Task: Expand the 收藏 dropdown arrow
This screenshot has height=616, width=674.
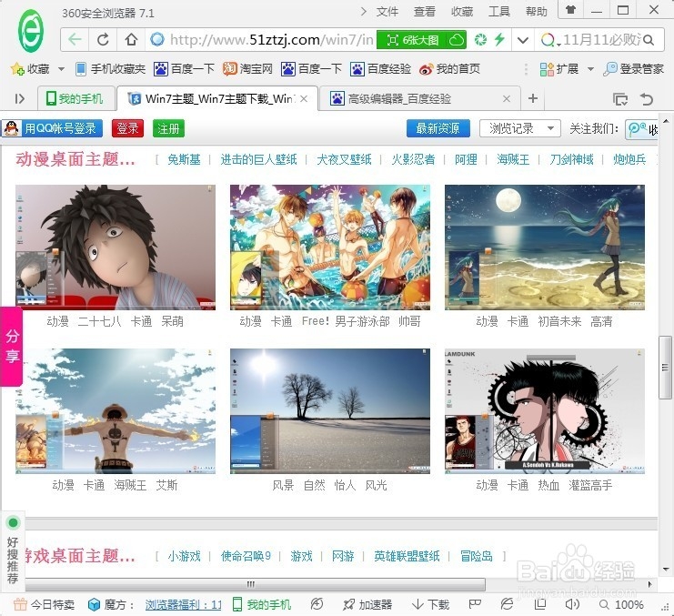Action: pyautogui.click(x=61, y=69)
